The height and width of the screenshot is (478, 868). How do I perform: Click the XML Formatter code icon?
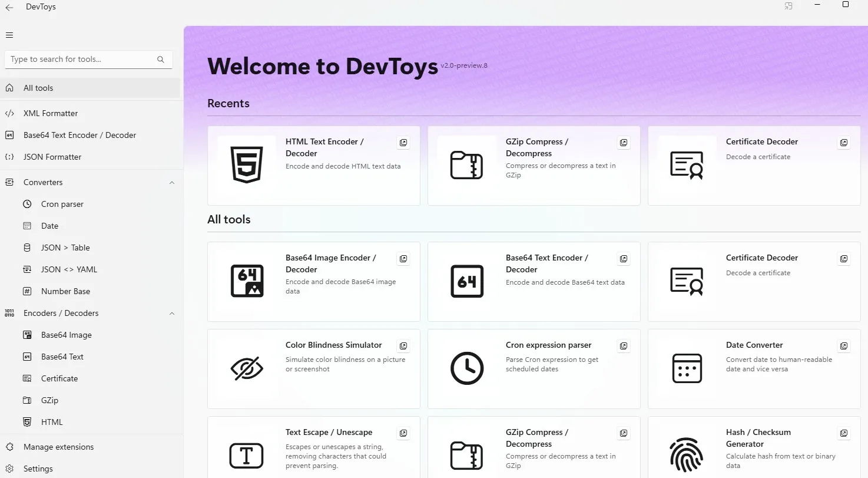9,113
